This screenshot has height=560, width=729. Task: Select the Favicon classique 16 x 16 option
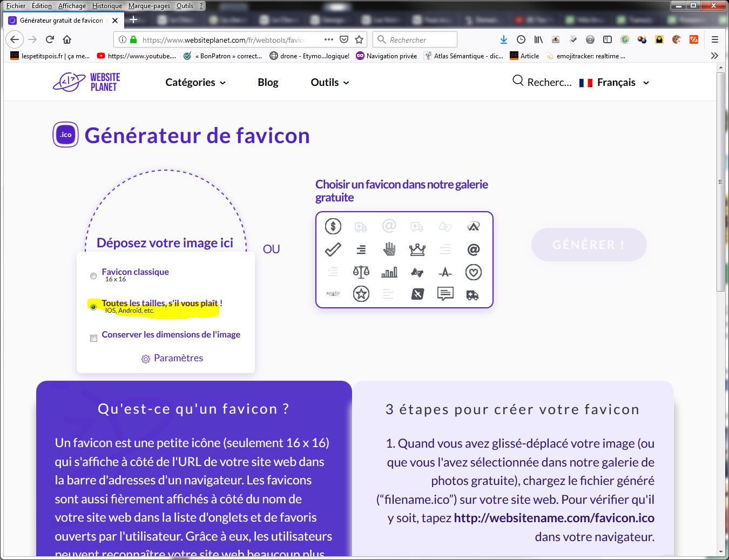93,276
